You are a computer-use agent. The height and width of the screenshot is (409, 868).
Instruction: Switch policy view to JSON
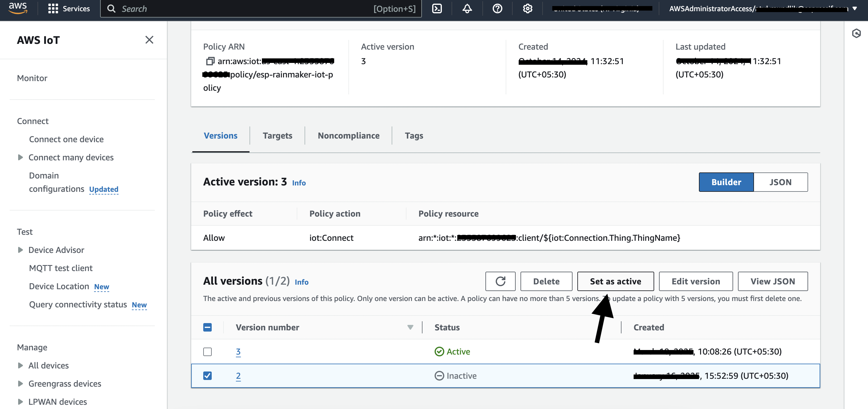(780, 182)
